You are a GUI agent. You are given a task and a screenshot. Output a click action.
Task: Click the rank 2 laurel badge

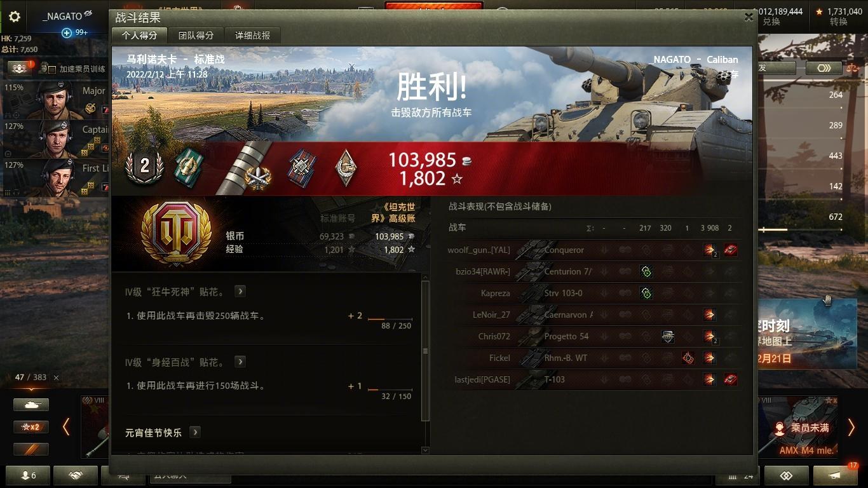tap(145, 167)
